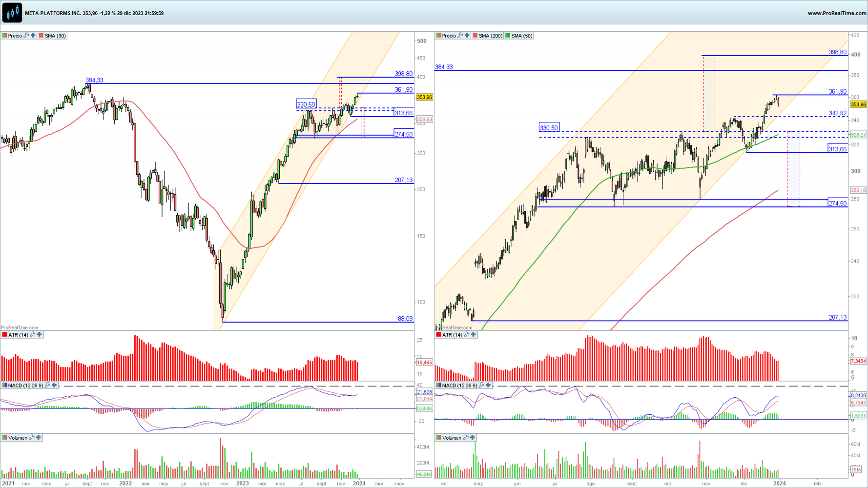The width and height of the screenshot is (868, 488).
Task: Click the META PLATFORMS INC. title text
Action: point(53,13)
